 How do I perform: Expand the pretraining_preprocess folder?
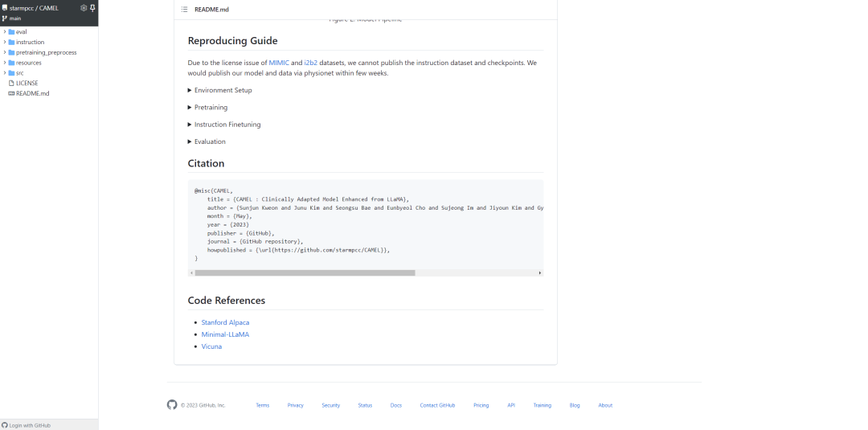5,52
